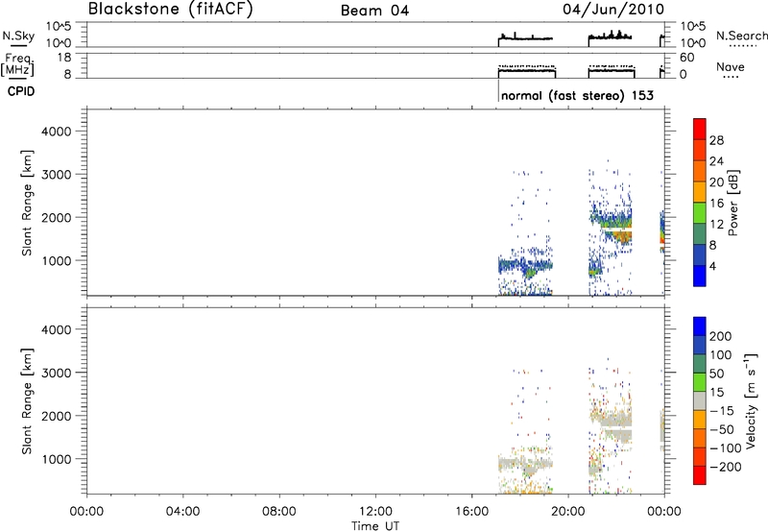Click red bottom segment of Velocity color bar
The image size is (768, 532).
coord(700,475)
